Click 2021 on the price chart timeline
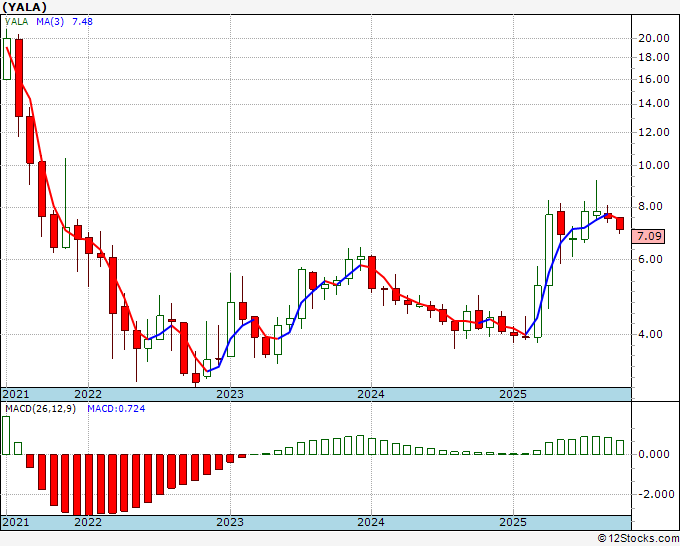Screen dimensions: 680x546 pyautogui.click(x=16, y=394)
